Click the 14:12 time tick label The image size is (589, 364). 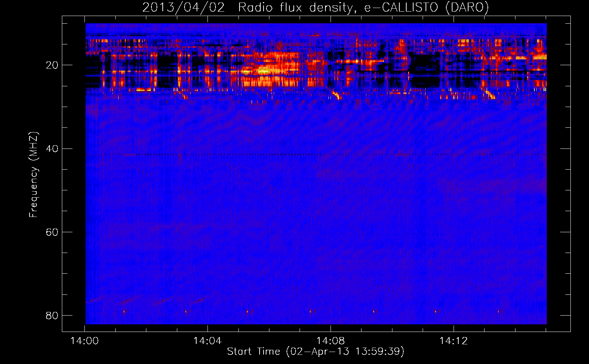(x=454, y=341)
